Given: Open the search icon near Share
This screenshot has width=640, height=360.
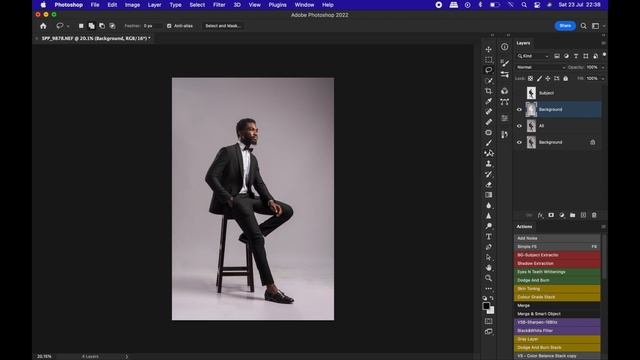Looking at the screenshot, I should tap(584, 26).
